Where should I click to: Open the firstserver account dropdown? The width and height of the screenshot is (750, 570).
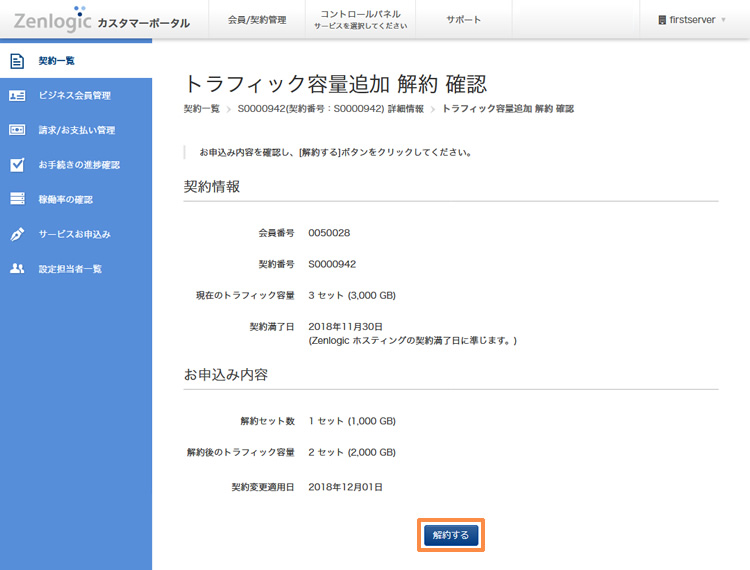point(692,20)
